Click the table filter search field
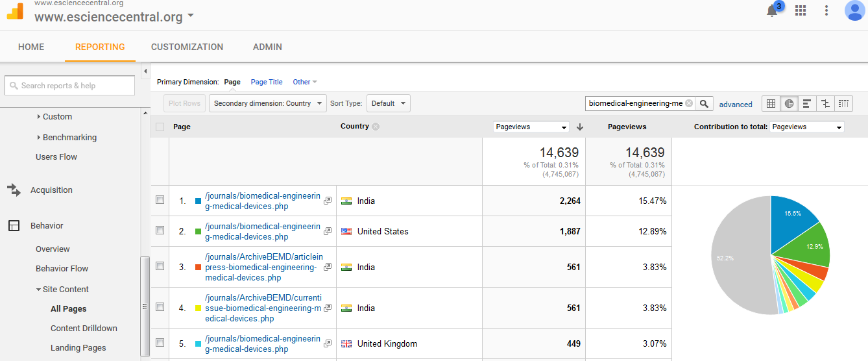The image size is (868, 361). (x=640, y=103)
